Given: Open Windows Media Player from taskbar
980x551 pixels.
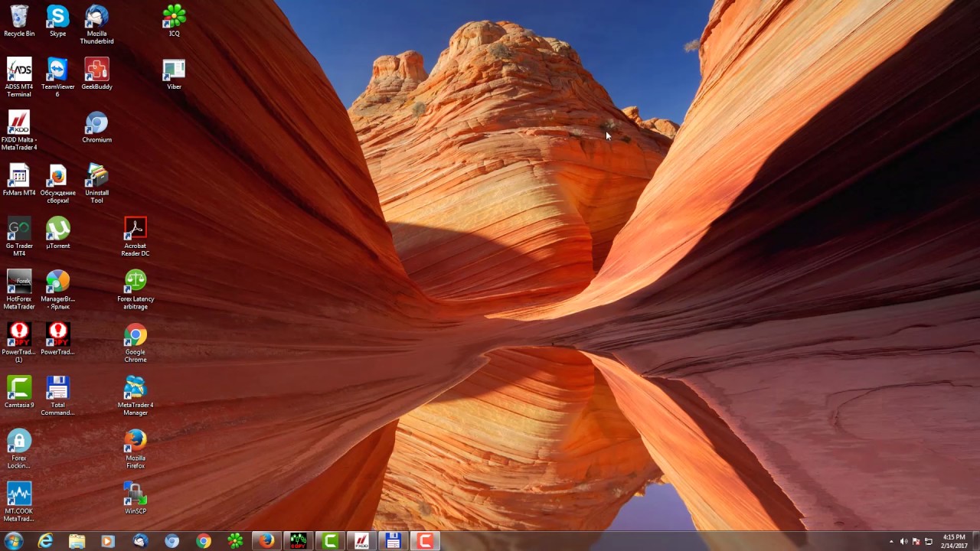Looking at the screenshot, I should (108, 541).
